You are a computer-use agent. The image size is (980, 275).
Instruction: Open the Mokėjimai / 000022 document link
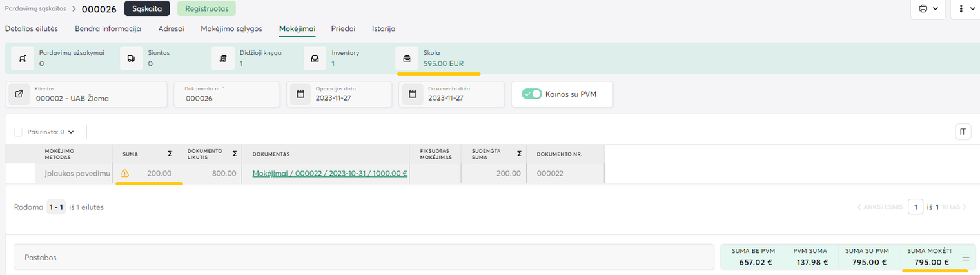pos(329,173)
